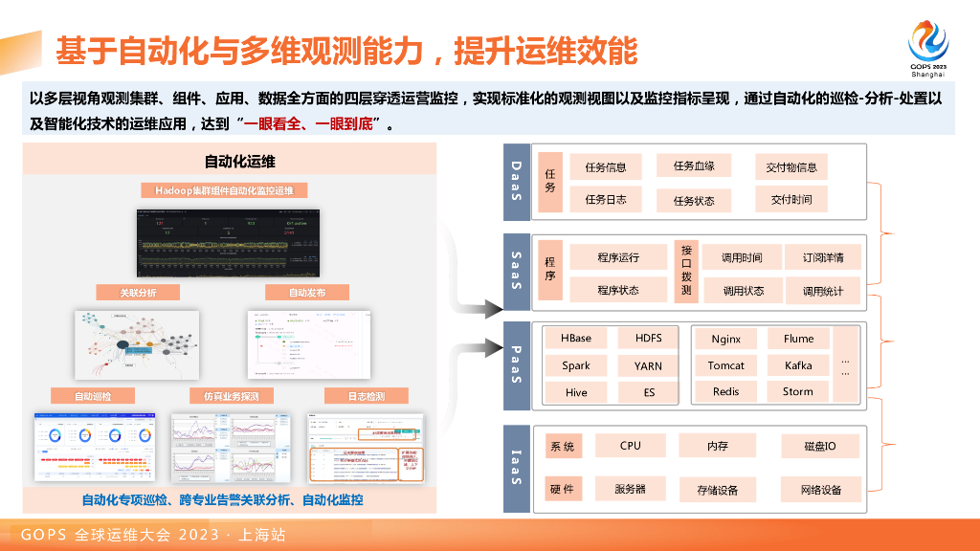Click the 服务器 box
The image size is (980, 551).
point(630,489)
